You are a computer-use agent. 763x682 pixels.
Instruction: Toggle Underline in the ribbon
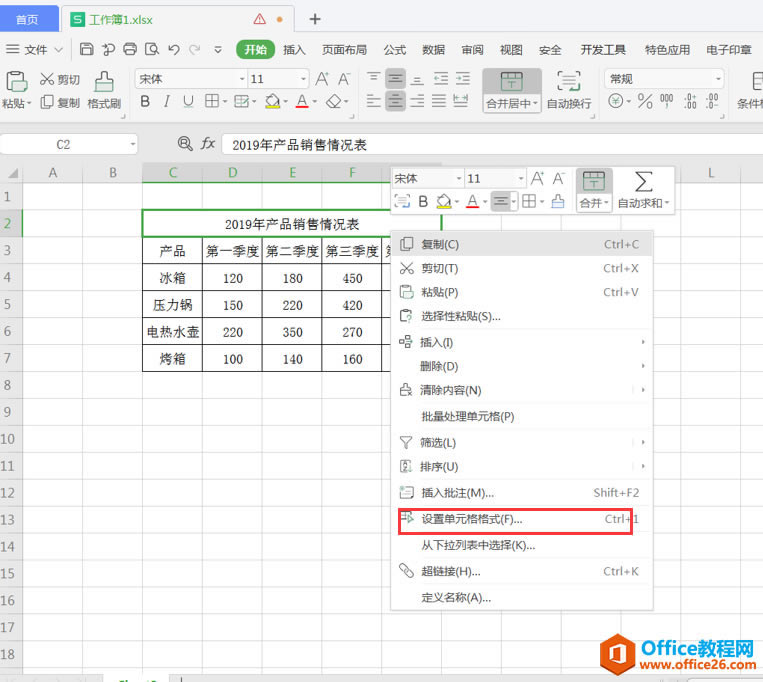point(188,101)
